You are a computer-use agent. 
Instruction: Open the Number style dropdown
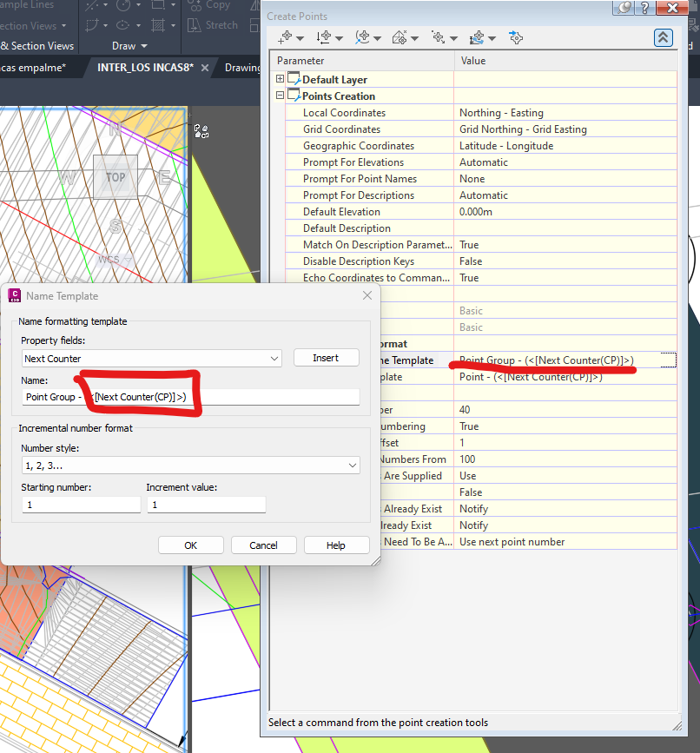tap(352, 466)
